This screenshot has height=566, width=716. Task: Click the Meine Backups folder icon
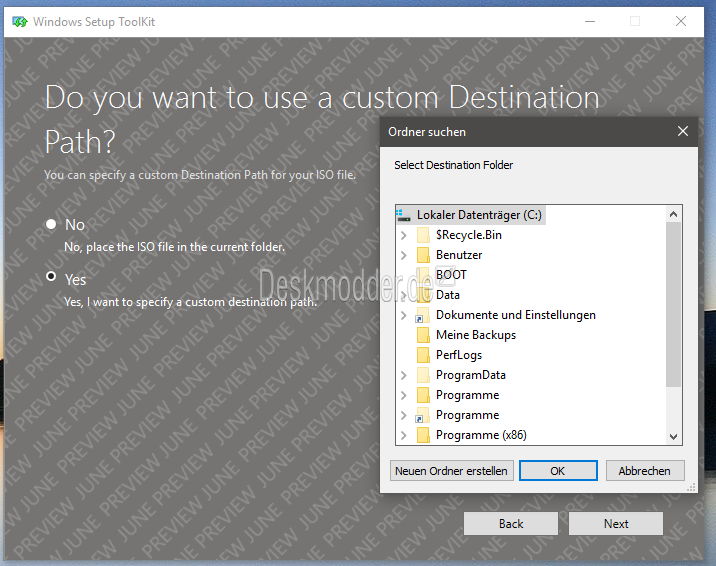point(423,335)
